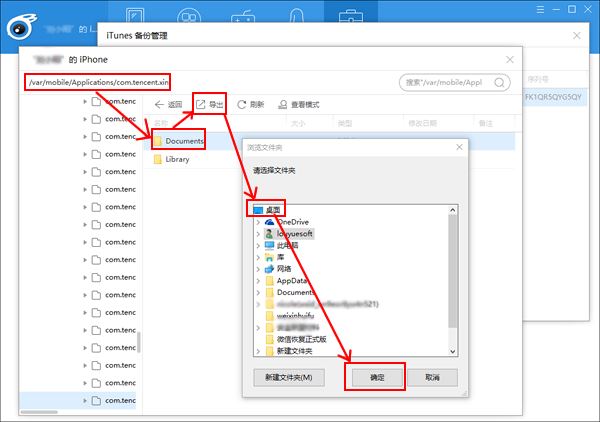The width and height of the screenshot is (600, 422).
Task: Select the weixinhuifu folder
Action: pos(290,316)
